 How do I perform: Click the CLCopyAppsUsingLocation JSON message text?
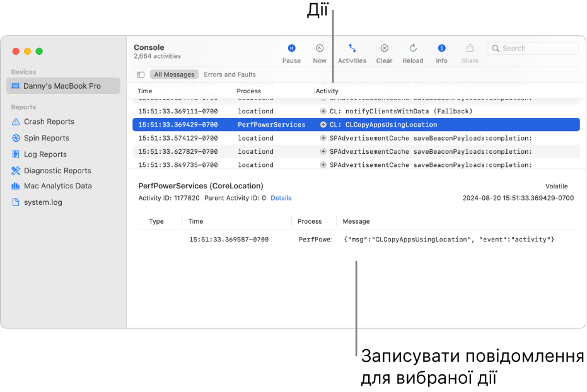point(449,239)
